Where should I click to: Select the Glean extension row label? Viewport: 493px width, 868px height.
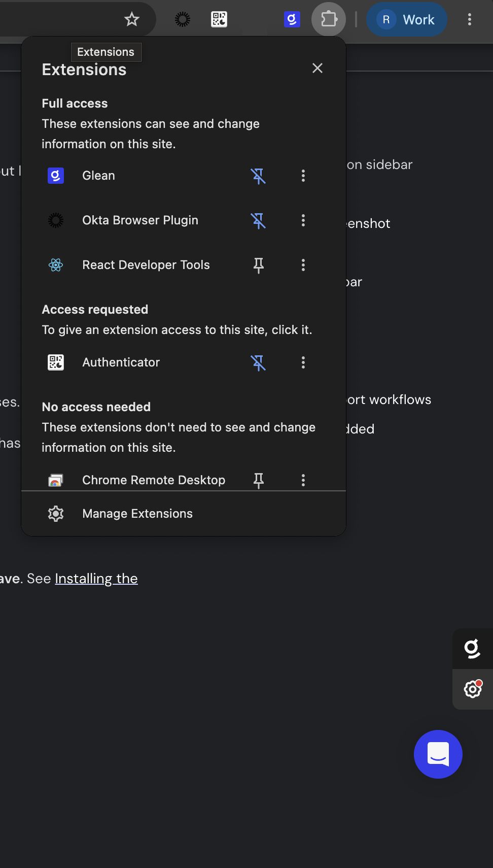tap(99, 176)
